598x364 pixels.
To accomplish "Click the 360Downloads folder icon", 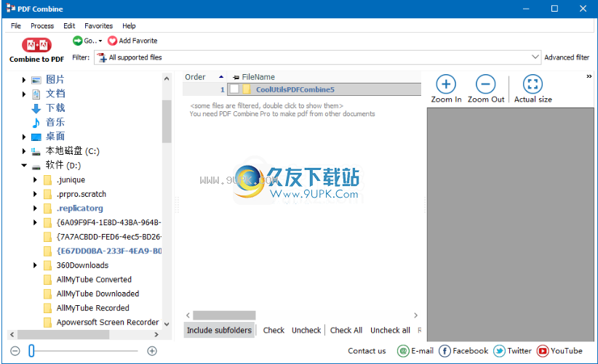I will point(47,265).
